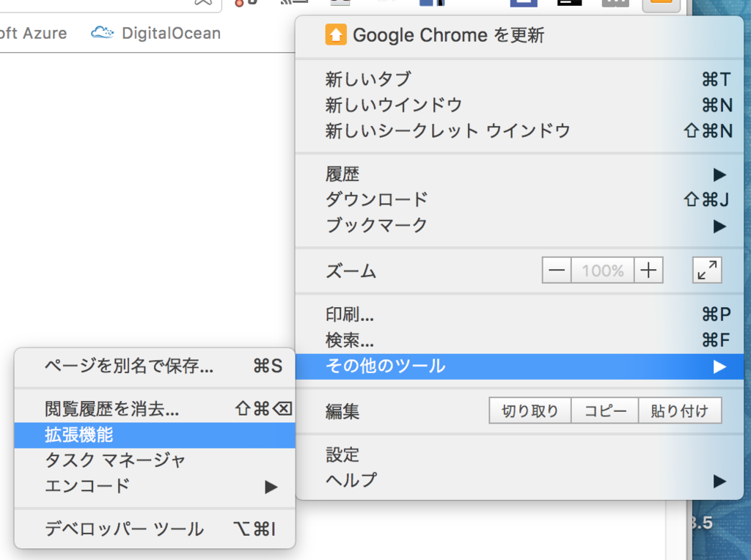
Task: Expand その他のツール submenu
Action: pyautogui.click(x=519, y=366)
